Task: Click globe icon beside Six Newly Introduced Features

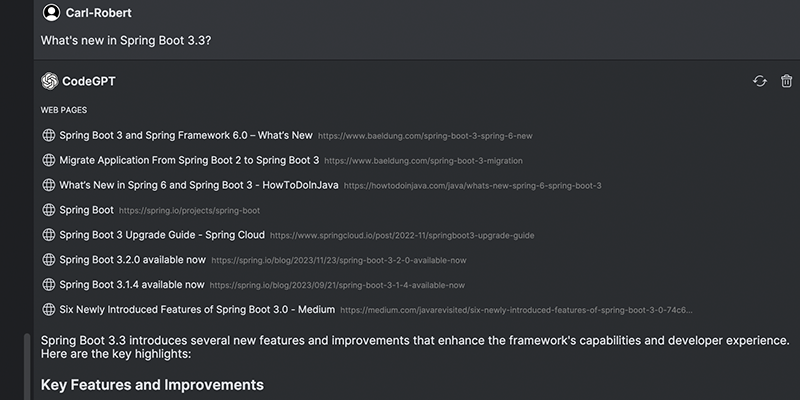Action: click(x=48, y=310)
